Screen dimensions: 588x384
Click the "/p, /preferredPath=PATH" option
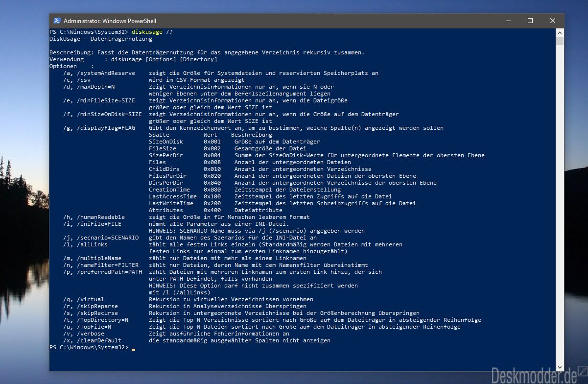102,272
